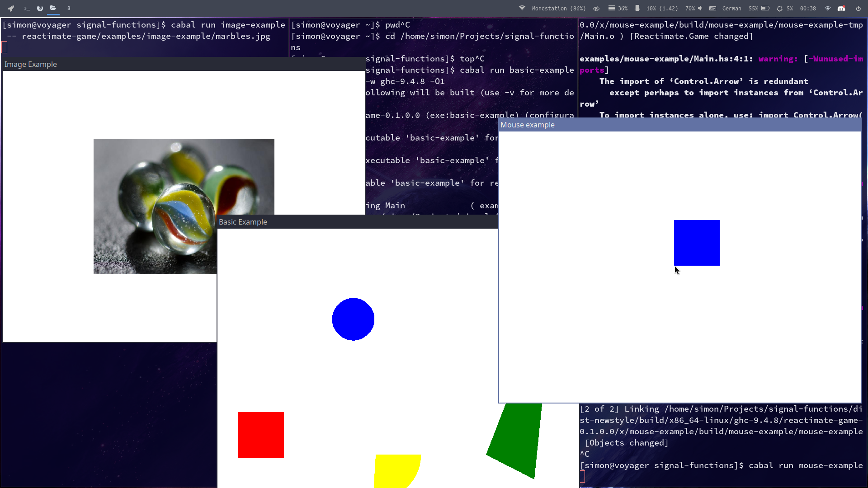Click the blue circle in Basic Example
The height and width of the screenshot is (488, 868).
pyautogui.click(x=353, y=319)
